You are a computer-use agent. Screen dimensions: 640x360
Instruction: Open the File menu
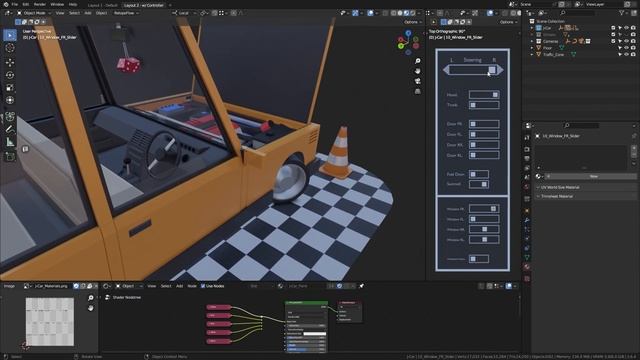click(15, 4)
